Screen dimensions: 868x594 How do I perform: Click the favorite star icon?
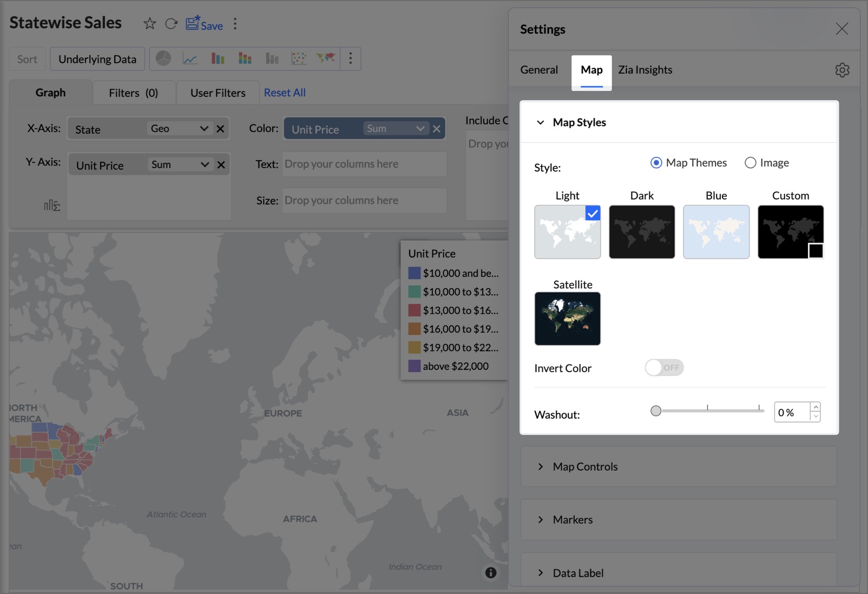point(149,24)
